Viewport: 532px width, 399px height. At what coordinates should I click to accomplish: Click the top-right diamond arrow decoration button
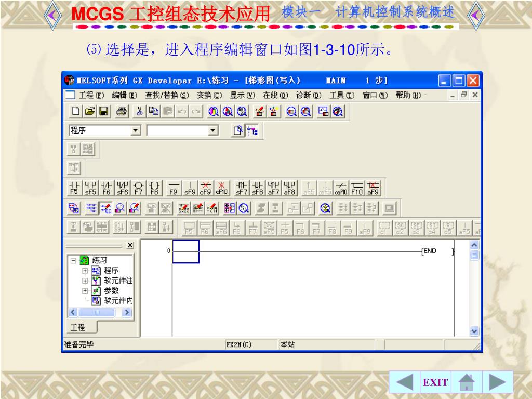(x=476, y=15)
